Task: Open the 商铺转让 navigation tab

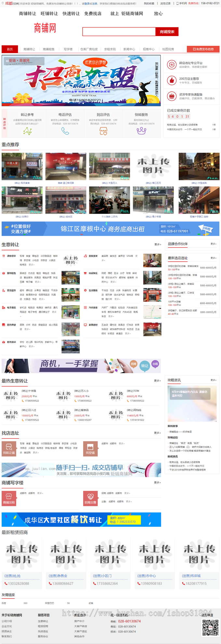Action: coord(29,49)
